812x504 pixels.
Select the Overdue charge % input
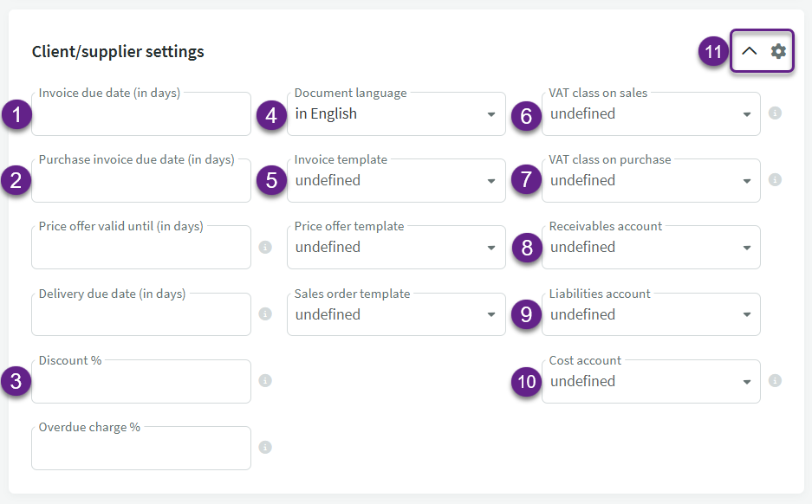[x=141, y=449]
